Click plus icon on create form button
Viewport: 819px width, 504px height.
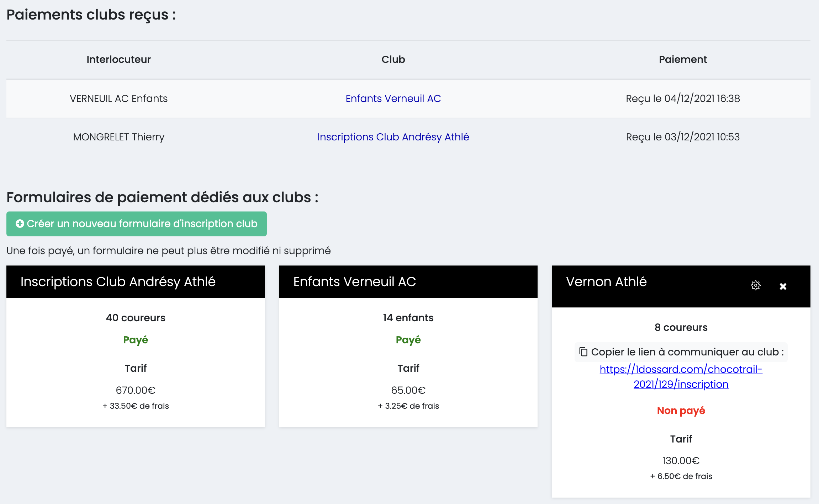click(20, 224)
